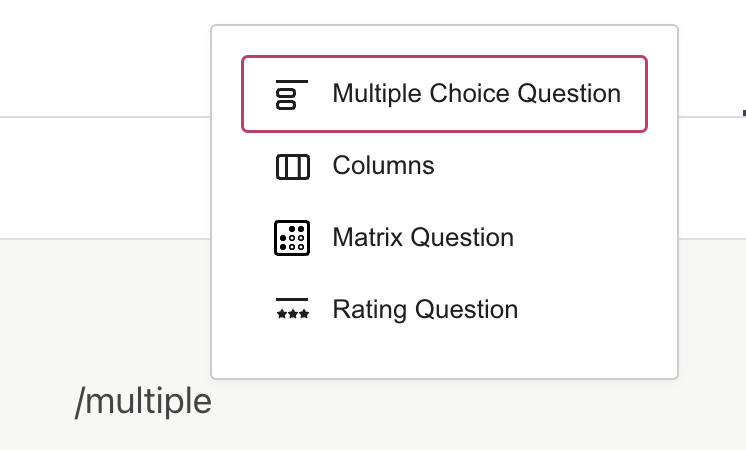Click the Rating Question stars icon

click(x=292, y=310)
